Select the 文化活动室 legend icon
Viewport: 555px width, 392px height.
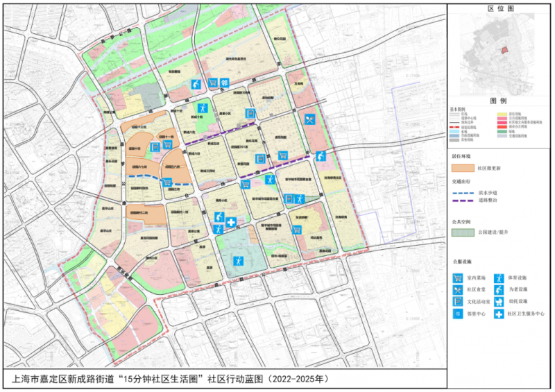coord(458,302)
